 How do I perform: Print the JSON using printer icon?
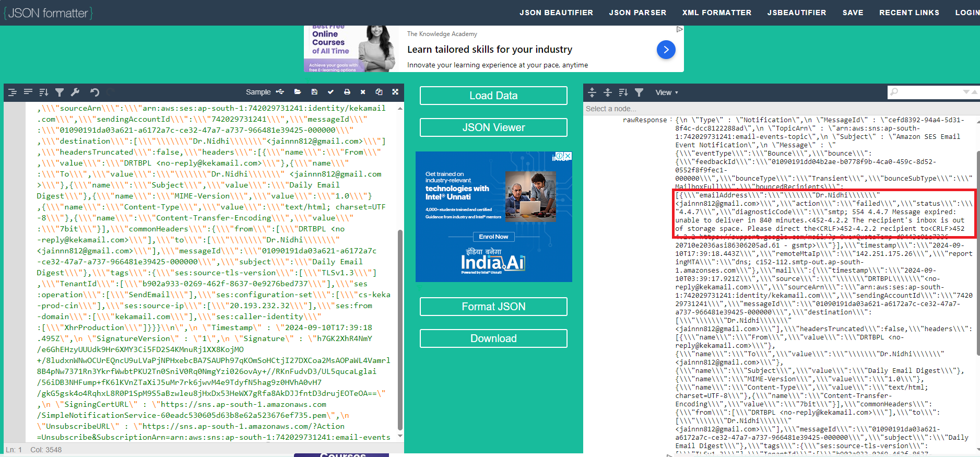tap(347, 92)
